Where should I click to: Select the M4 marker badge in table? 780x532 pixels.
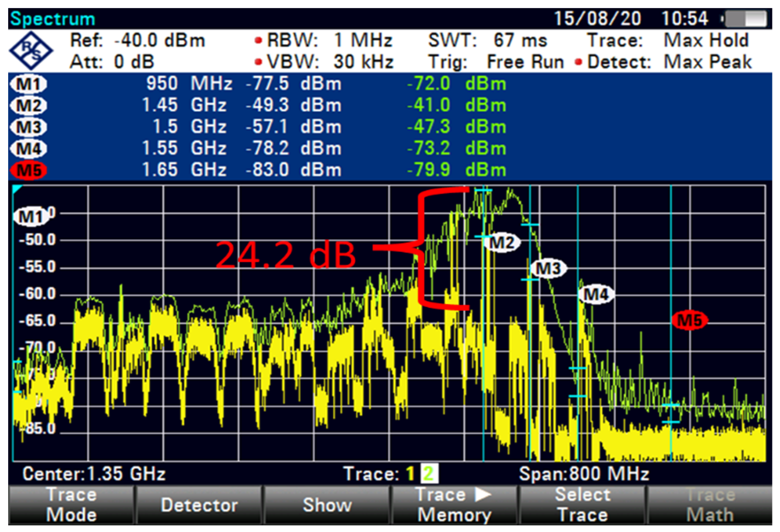(x=29, y=149)
